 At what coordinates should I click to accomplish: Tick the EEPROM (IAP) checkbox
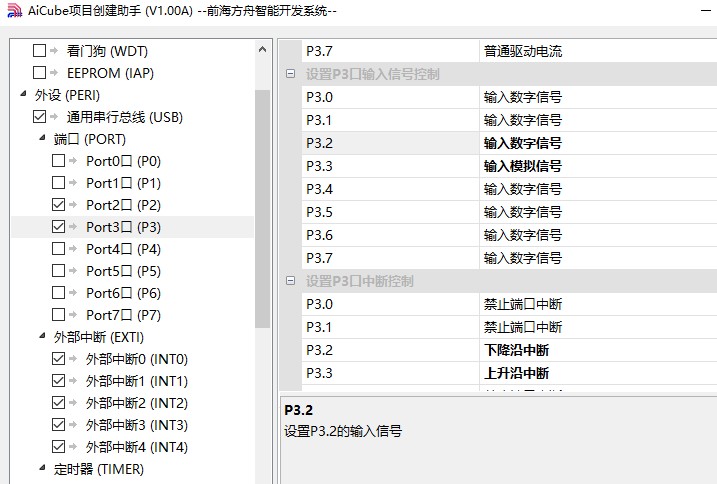pos(39,72)
